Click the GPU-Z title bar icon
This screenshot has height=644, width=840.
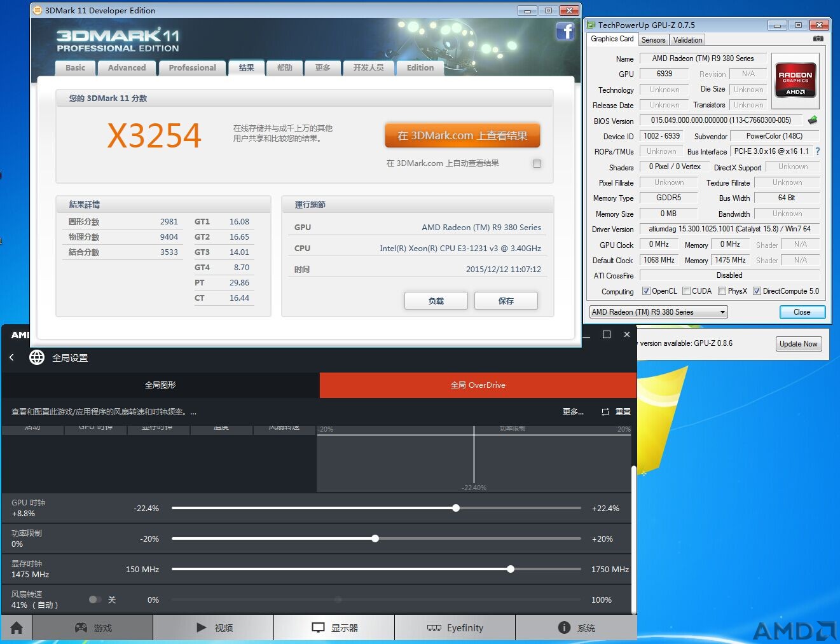click(x=591, y=25)
